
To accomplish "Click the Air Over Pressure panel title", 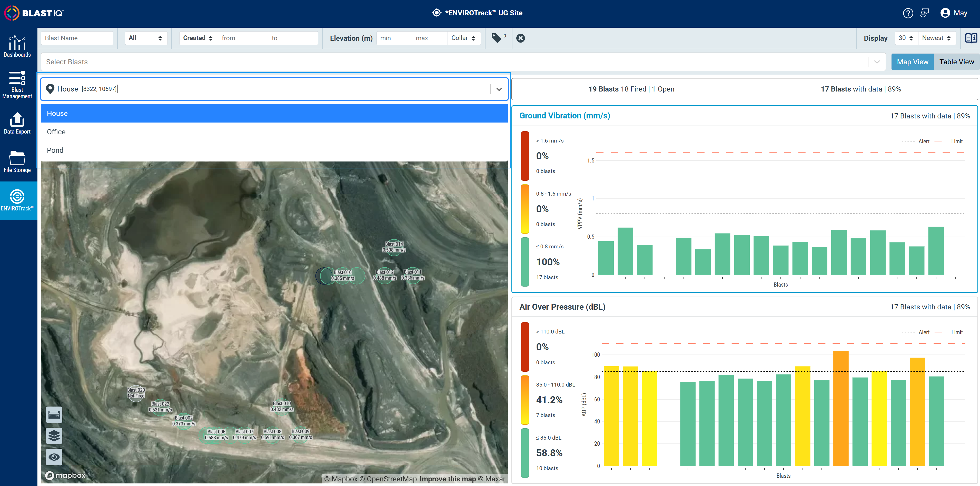I will point(562,307).
